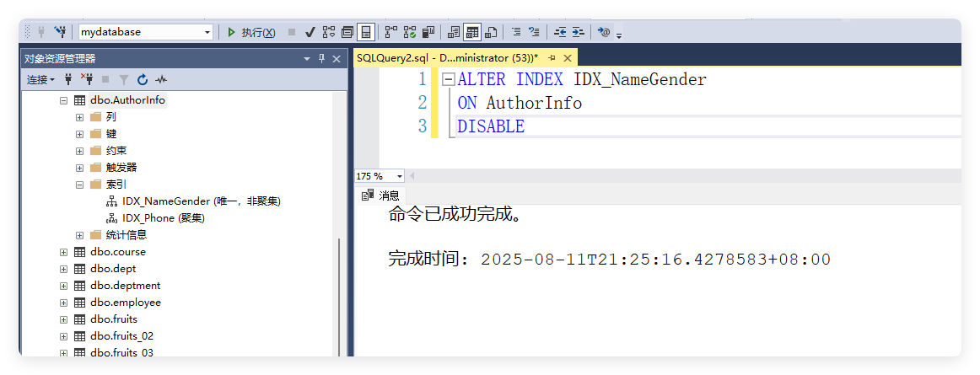Click the DISABLE keyword on line 3
Screen dimensions: 980x375
coord(491,126)
